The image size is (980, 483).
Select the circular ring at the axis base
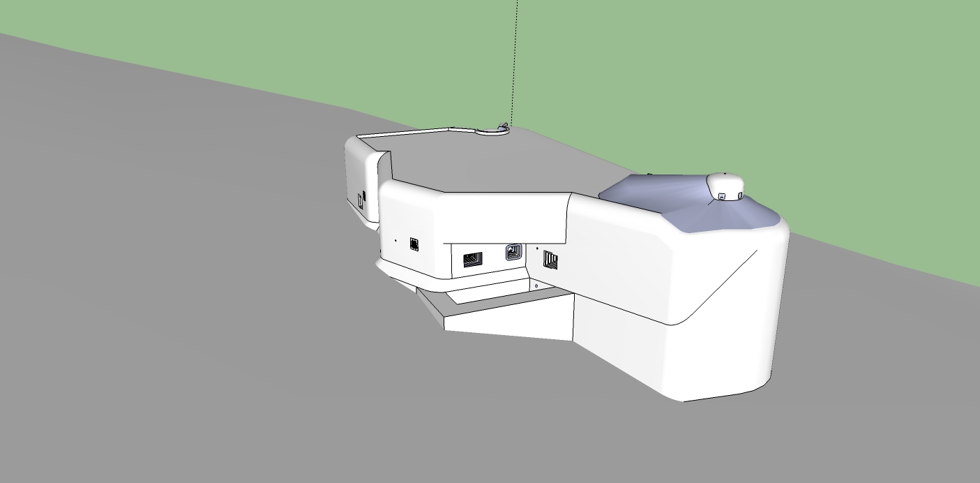[x=492, y=131]
